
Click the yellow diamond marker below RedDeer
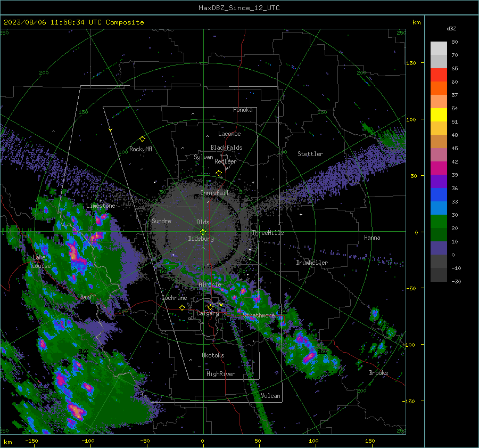(x=219, y=173)
